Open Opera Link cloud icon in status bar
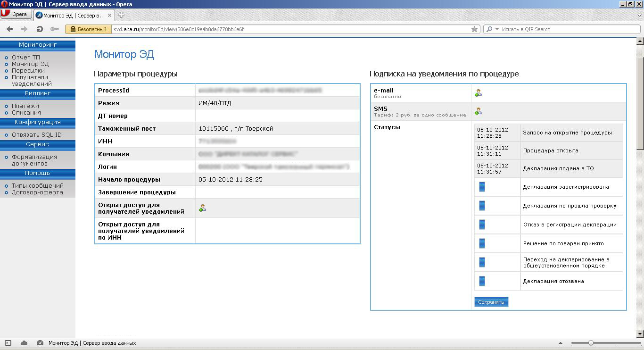 coord(24,343)
